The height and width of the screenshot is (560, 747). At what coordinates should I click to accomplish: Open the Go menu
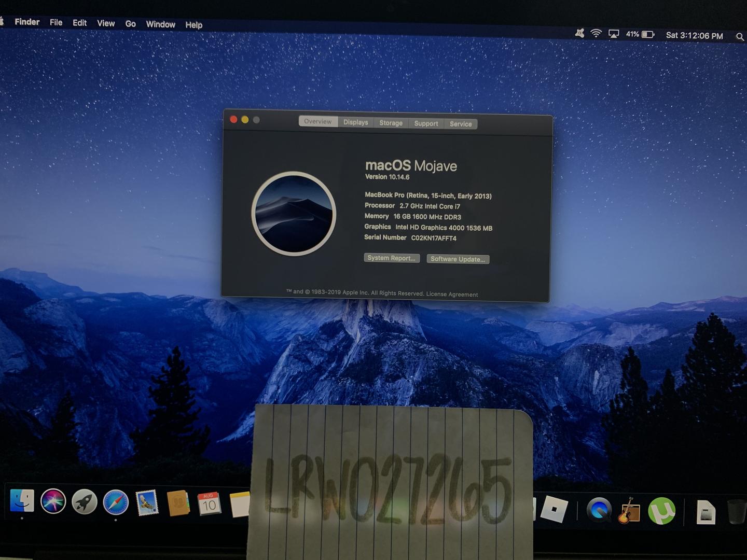click(130, 24)
